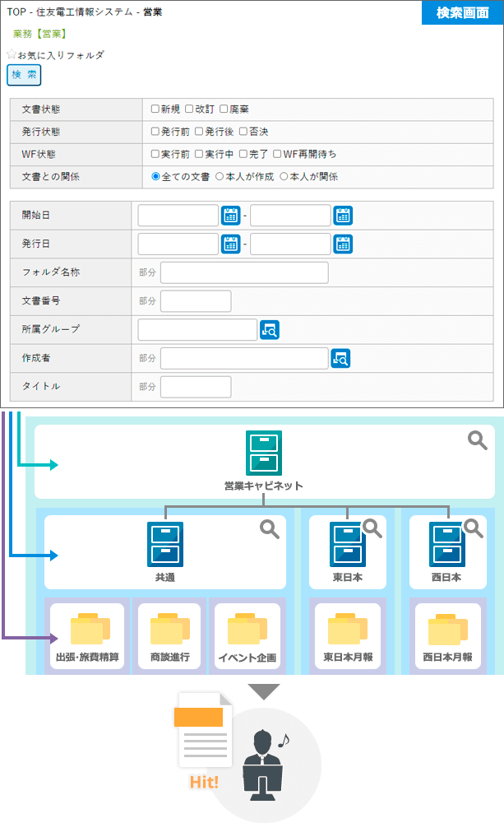Click the title text TOP - 住友電工情報システム - 営業
504x823 pixels.
[x=85, y=12]
